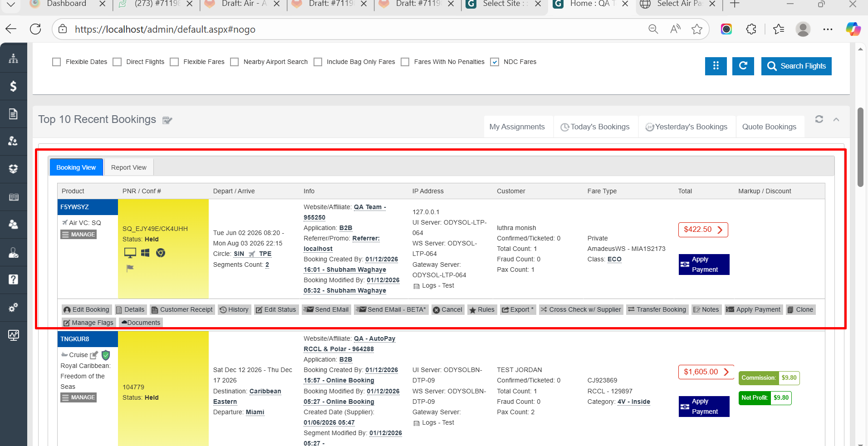Viewport: 868px width, 446px height.
Task: Expand the $422.50 total details
Action: point(703,230)
